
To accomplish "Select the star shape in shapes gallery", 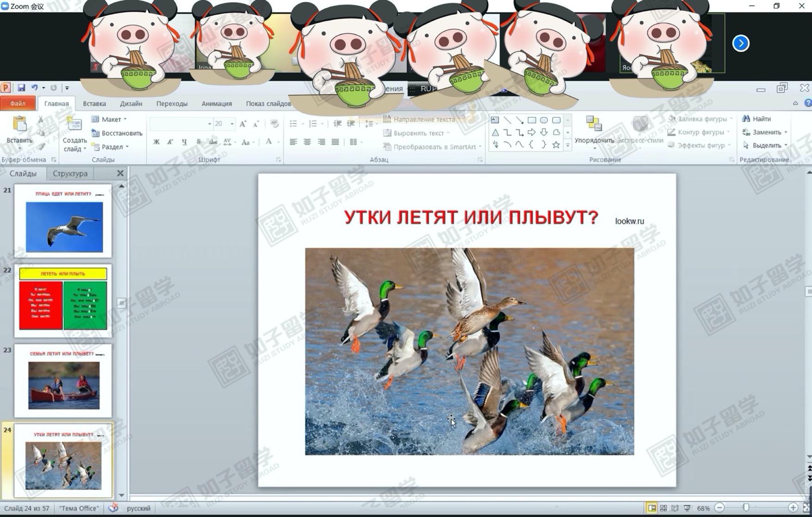I will tap(556, 145).
